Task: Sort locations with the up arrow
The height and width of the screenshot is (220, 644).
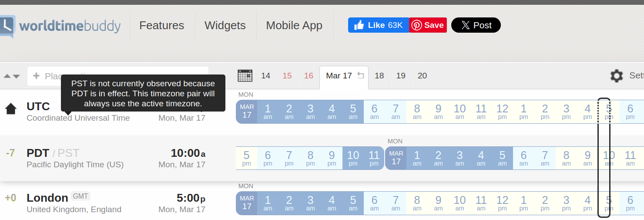Action: click(7, 76)
